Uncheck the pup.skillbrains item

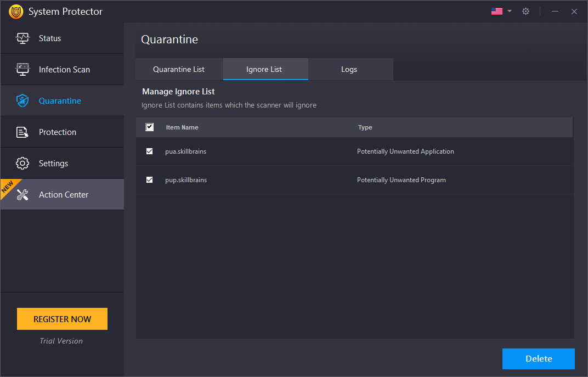(149, 179)
